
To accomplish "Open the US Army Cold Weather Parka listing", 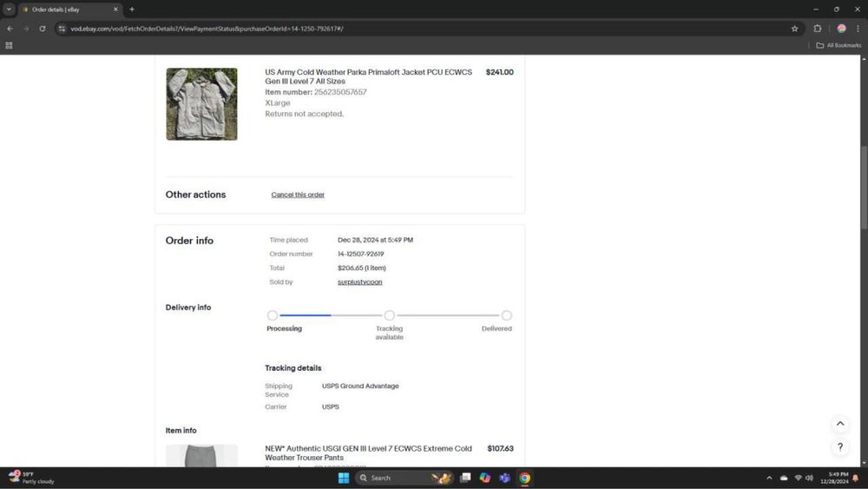I will 368,76.
